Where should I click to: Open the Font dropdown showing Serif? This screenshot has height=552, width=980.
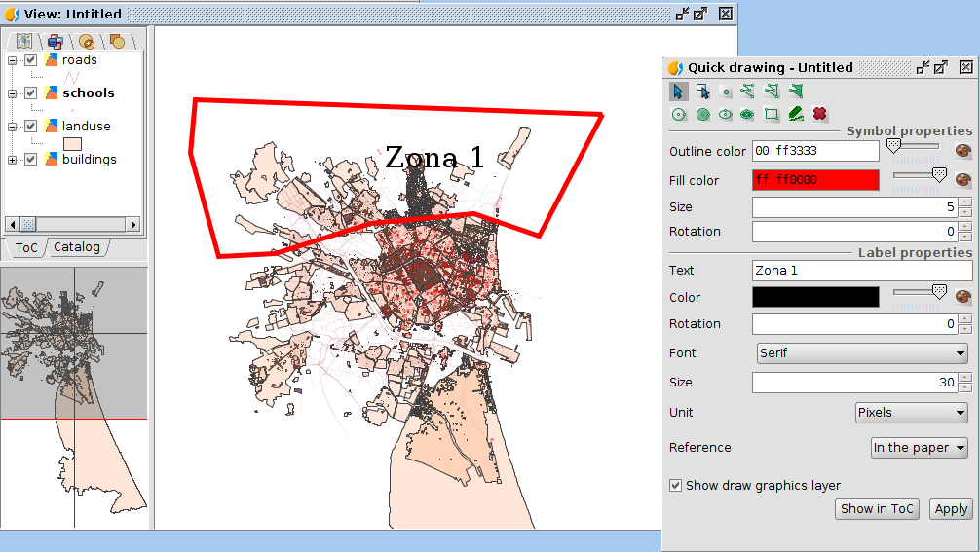point(862,353)
